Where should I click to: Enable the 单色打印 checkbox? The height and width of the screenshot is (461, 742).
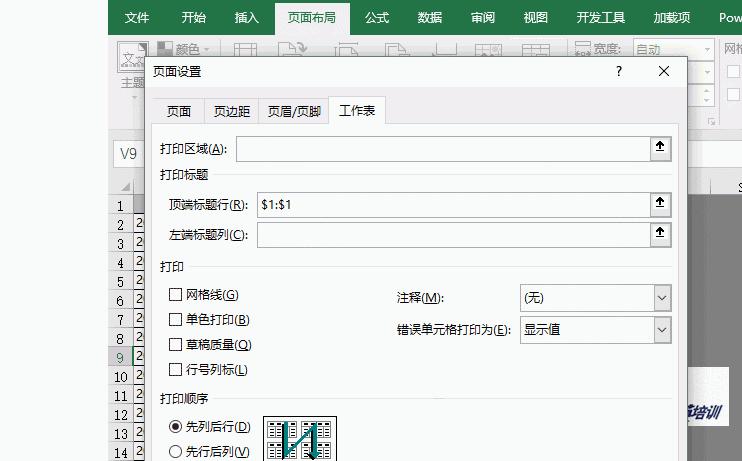(x=176, y=320)
